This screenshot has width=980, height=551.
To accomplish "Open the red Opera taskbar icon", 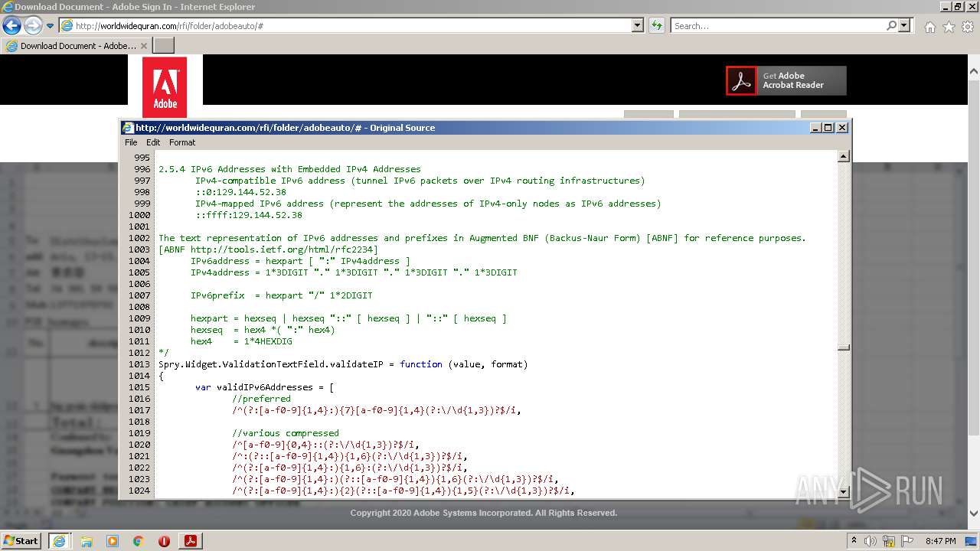I will 164,541.
